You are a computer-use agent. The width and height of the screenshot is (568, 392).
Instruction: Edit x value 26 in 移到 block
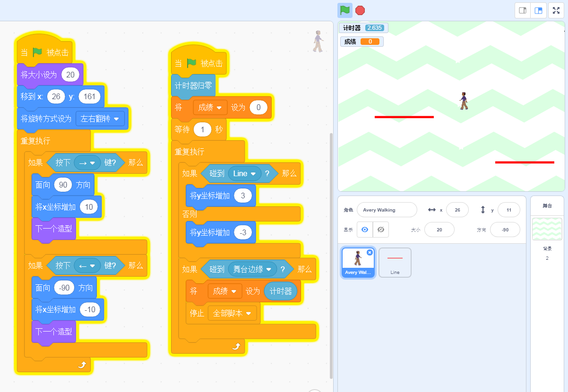click(x=56, y=97)
